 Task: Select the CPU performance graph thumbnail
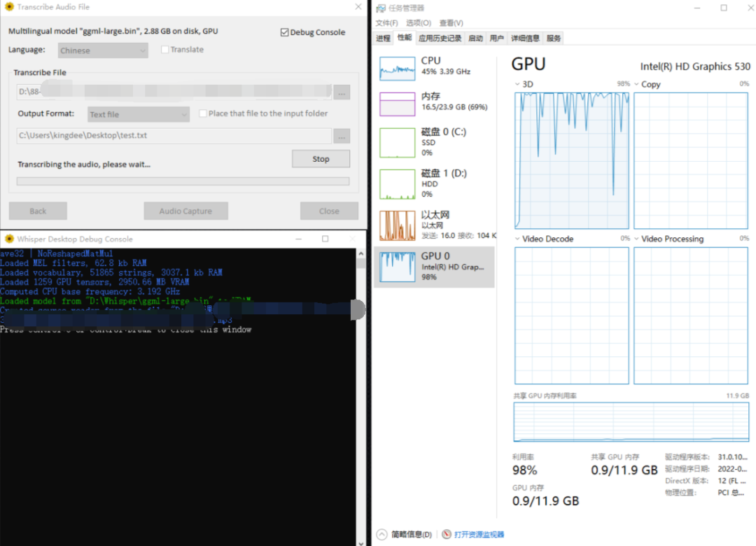coord(397,69)
